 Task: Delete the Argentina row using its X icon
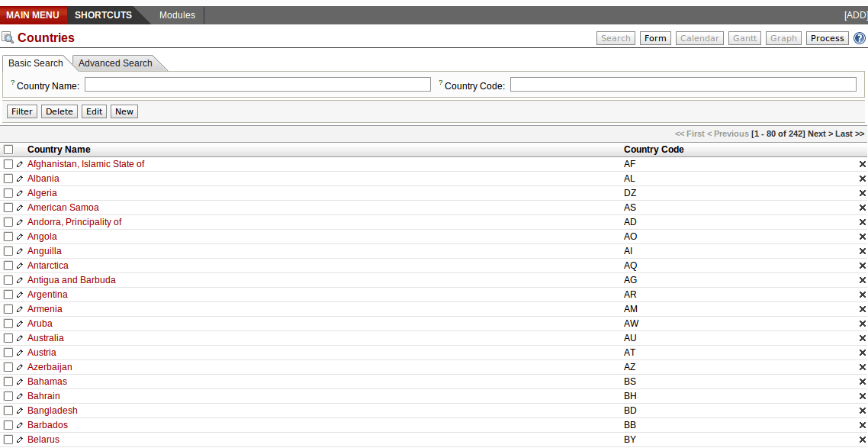point(862,295)
